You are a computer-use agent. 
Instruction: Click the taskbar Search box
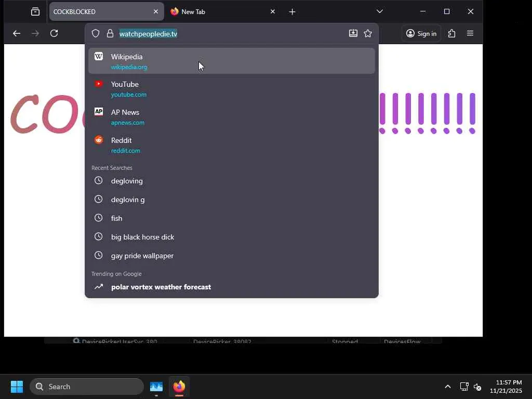coord(87,387)
